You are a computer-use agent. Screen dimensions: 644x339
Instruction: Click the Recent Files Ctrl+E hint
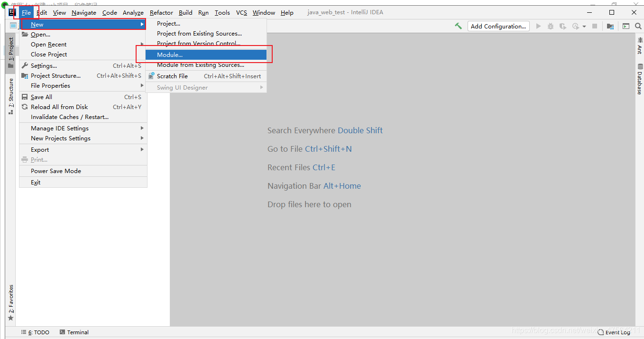301,167
